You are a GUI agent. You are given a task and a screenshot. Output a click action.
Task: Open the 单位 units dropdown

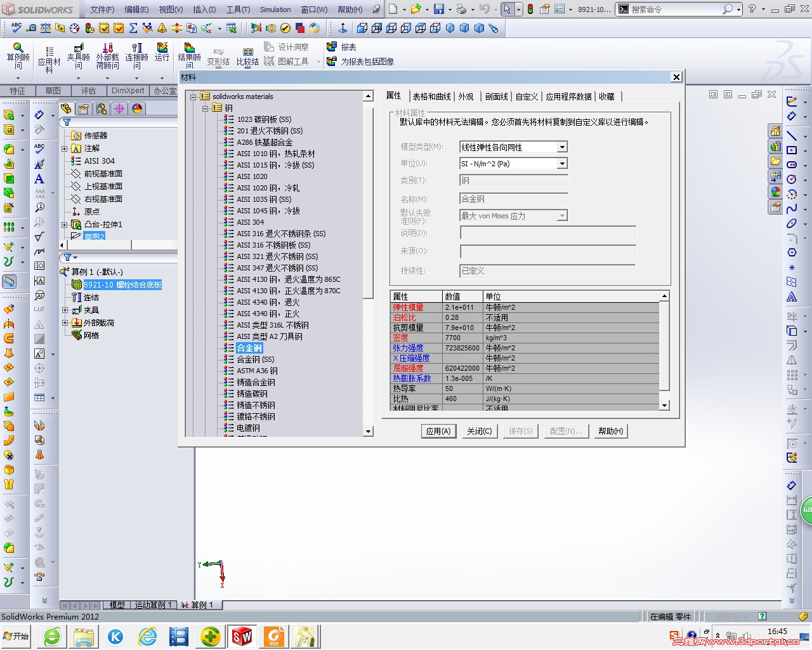(562, 164)
